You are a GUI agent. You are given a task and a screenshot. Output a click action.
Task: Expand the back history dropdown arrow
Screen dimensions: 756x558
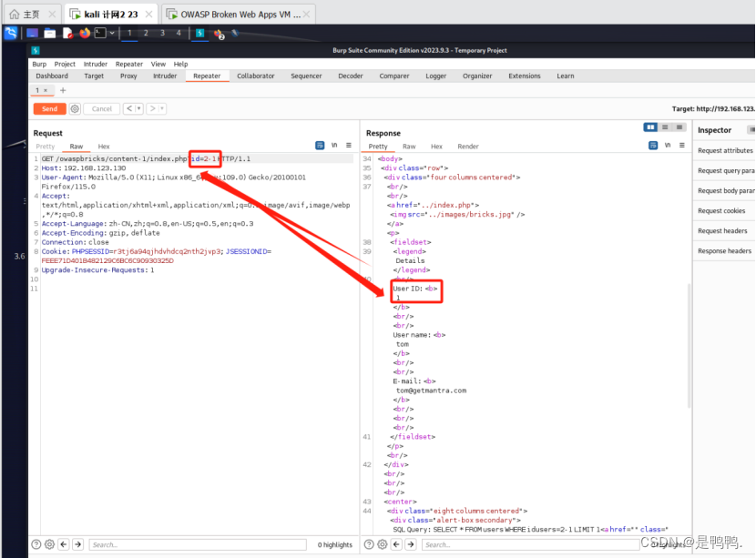point(138,109)
